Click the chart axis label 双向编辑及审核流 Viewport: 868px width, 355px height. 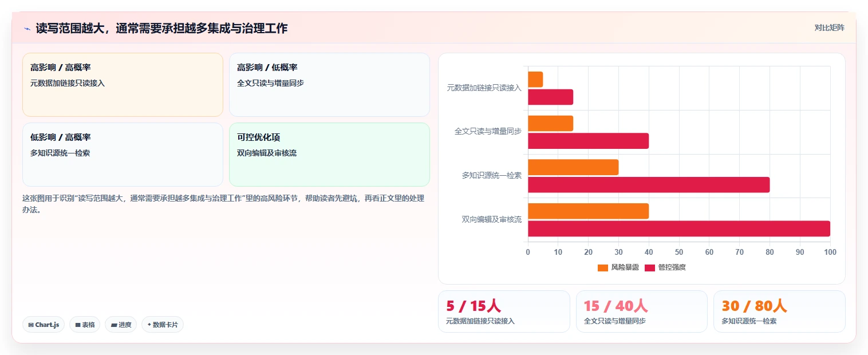click(x=492, y=219)
